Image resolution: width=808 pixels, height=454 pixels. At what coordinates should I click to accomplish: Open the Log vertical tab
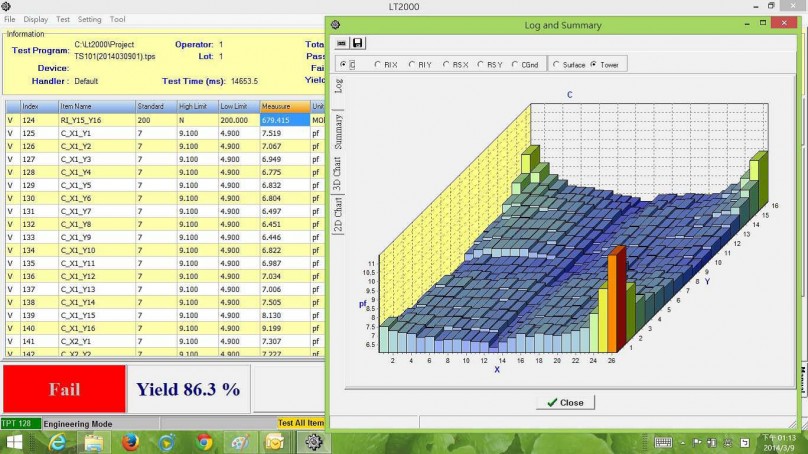339,86
